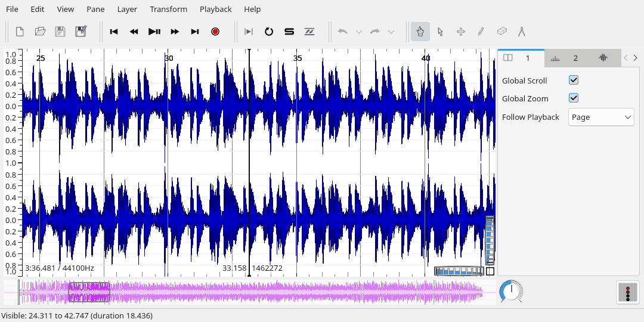Click the Fast Forward button
Viewport: 644px width, 322px height.
[175, 32]
